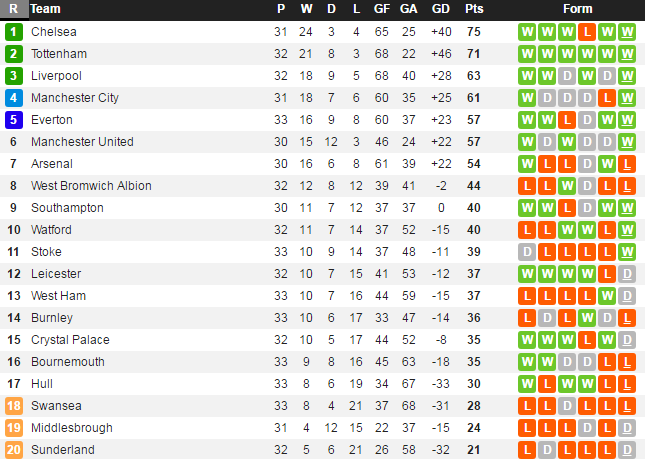The image size is (645, 459).
Task: Click the Team column header
Action: click(x=46, y=9)
